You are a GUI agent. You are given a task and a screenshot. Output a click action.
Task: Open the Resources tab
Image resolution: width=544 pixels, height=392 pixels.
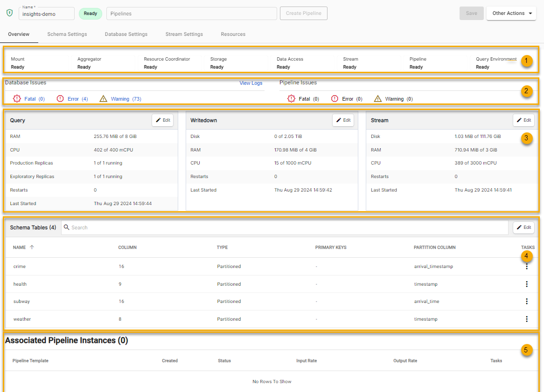tap(233, 34)
